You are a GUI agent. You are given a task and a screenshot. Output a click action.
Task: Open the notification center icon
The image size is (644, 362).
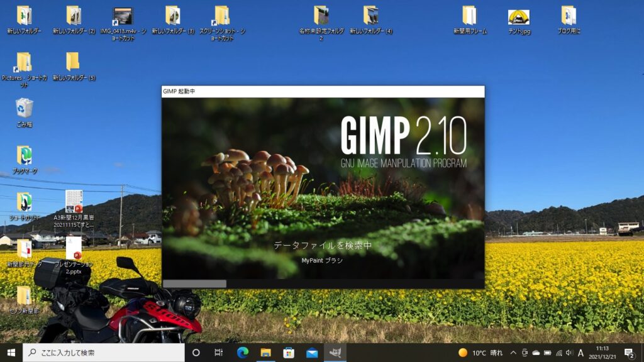click(x=628, y=353)
